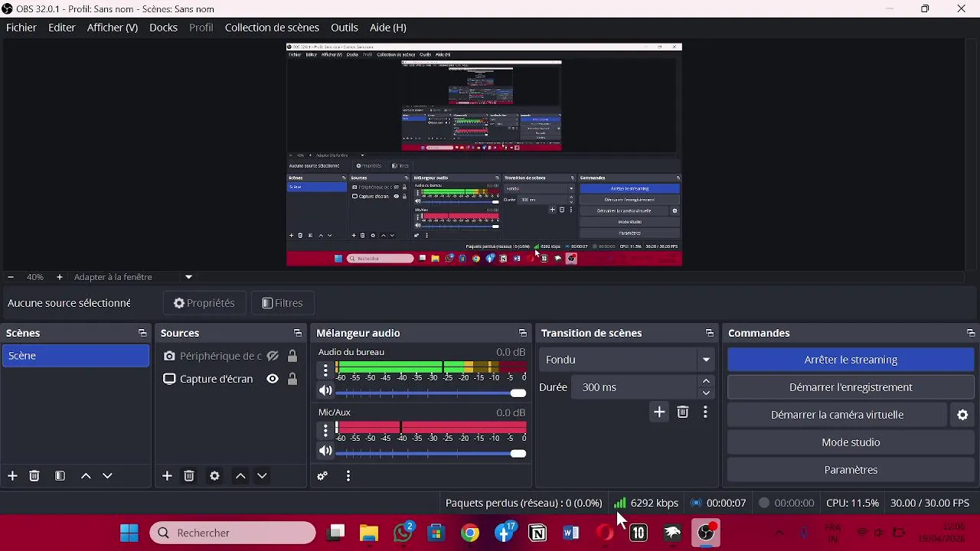Open source Filtres button
The image size is (980, 551).
(x=283, y=303)
